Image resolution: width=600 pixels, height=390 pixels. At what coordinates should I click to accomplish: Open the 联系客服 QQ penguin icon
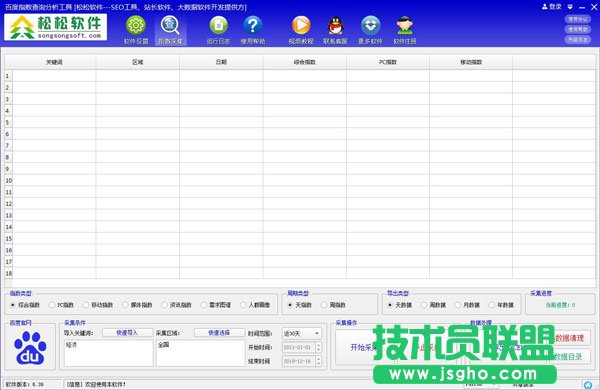click(336, 26)
